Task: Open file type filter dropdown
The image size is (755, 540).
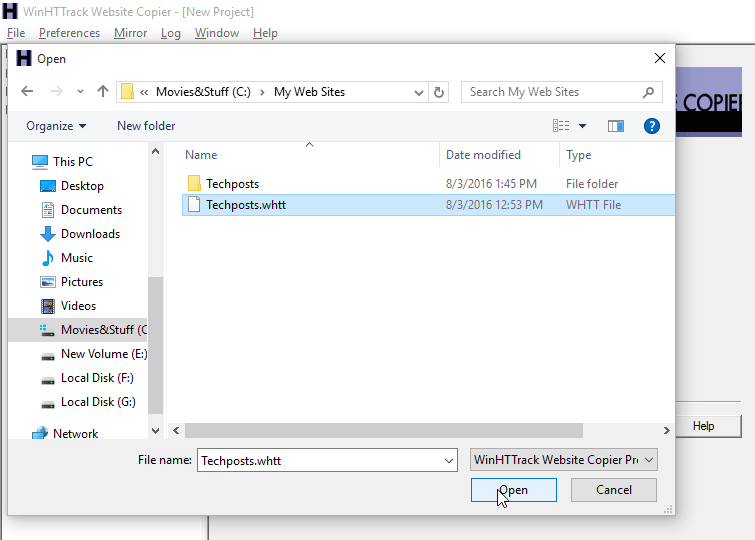Action: pyautogui.click(x=563, y=460)
